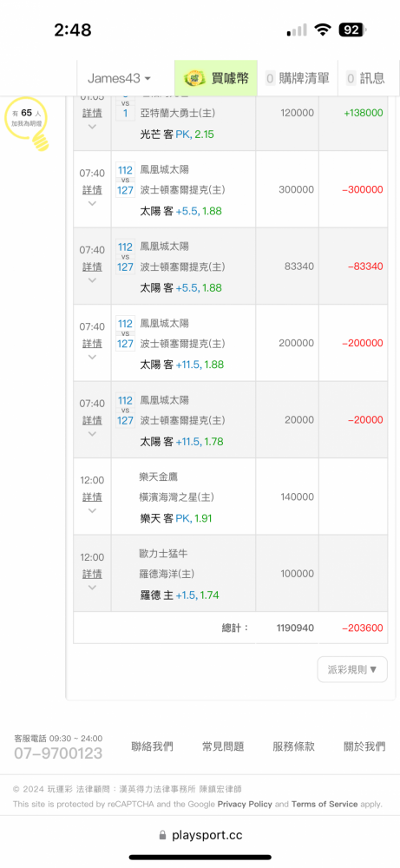
Task: Open the 常見問題 FAQ link
Action: (x=223, y=746)
